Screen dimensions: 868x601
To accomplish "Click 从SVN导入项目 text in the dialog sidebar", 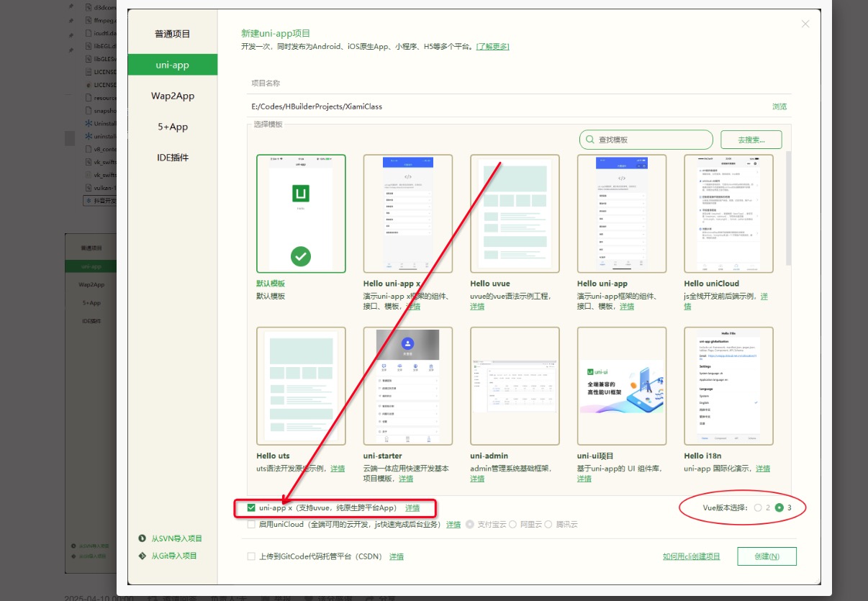I will pyautogui.click(x=176, y=538).
